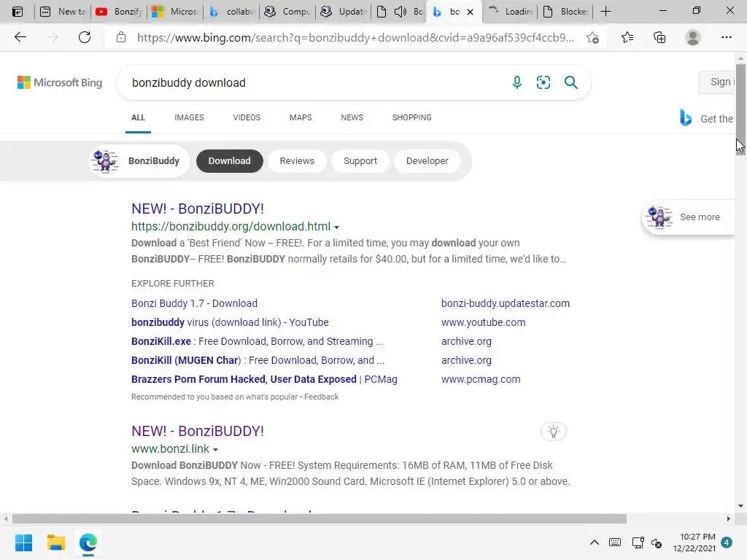The image size is (747, 560).
Task: Add a new tab with the plus icon
Action: (605, 12)
